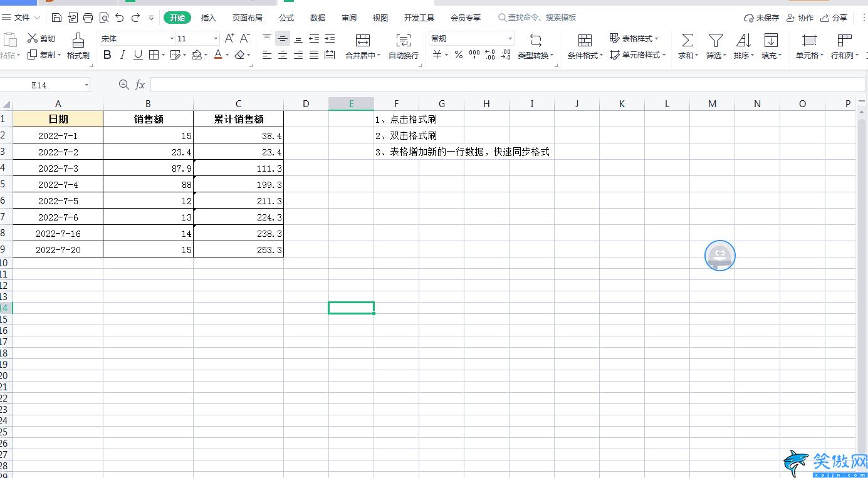Open the number format dropdown (常规)
868x478 pixels.
coord(510,39)
